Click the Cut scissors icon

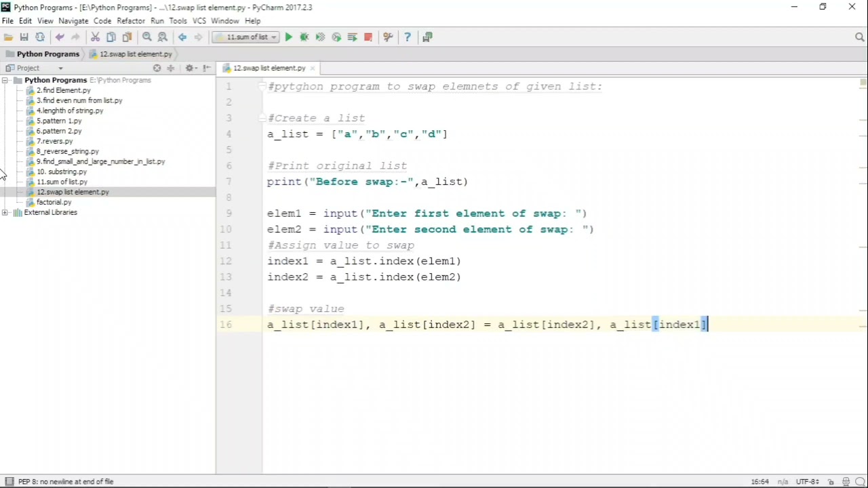tap(95, 37)
